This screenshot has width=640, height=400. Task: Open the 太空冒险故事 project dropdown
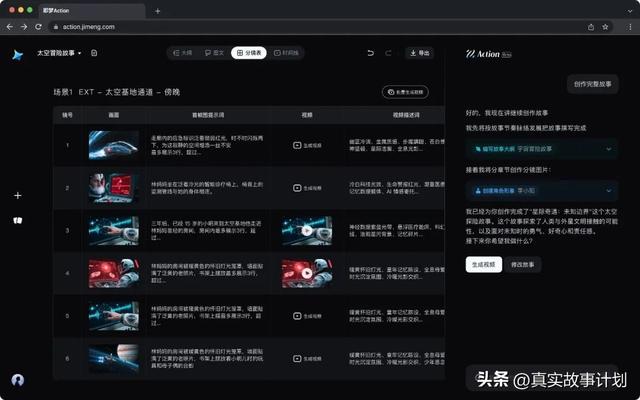(59, 53)
